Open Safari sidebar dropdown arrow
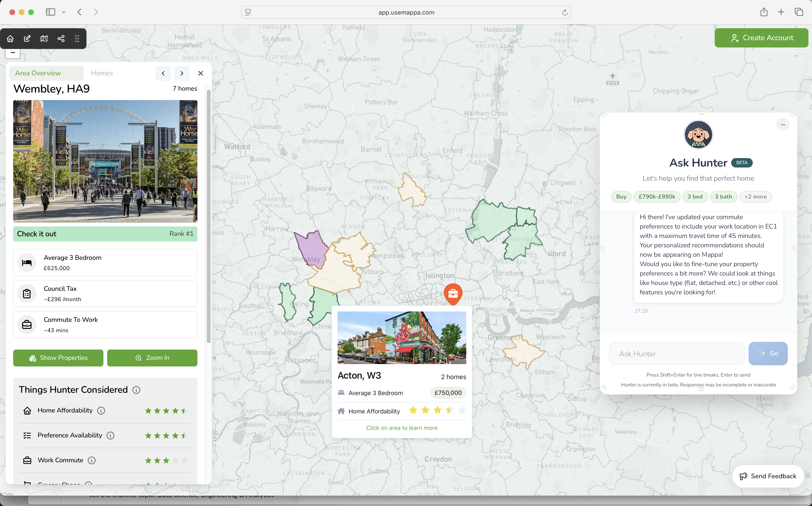 pyautogui.click(x=63, y=12)
